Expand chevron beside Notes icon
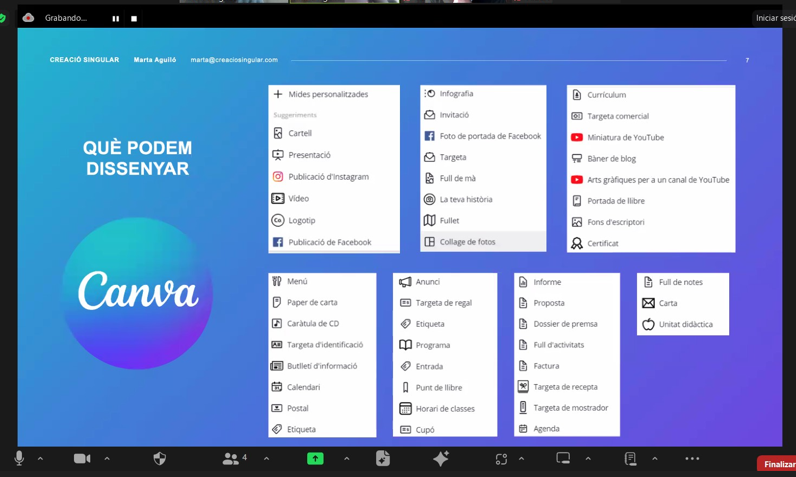Screen dimensions: 796x477 pyautogui.click(x=655, y=459)
